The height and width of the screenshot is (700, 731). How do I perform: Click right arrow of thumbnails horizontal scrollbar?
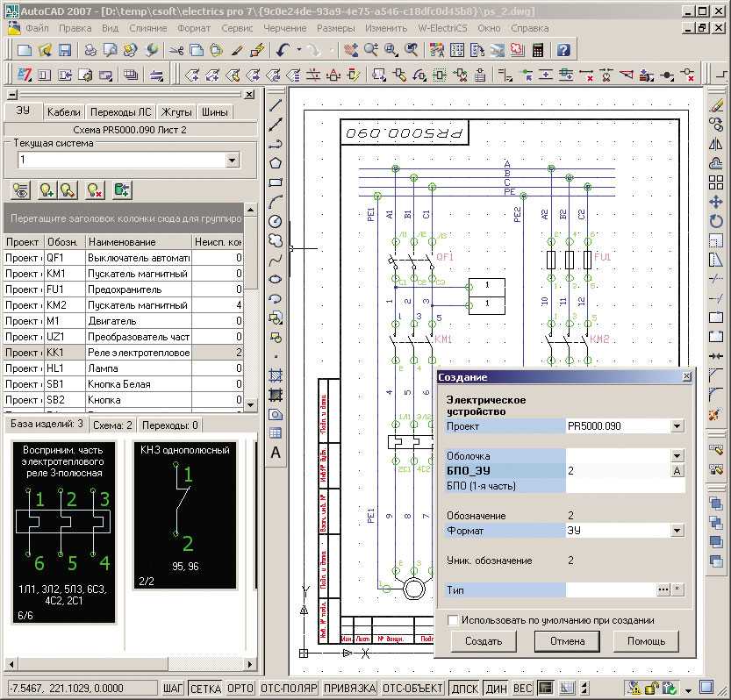pos(250,664)
